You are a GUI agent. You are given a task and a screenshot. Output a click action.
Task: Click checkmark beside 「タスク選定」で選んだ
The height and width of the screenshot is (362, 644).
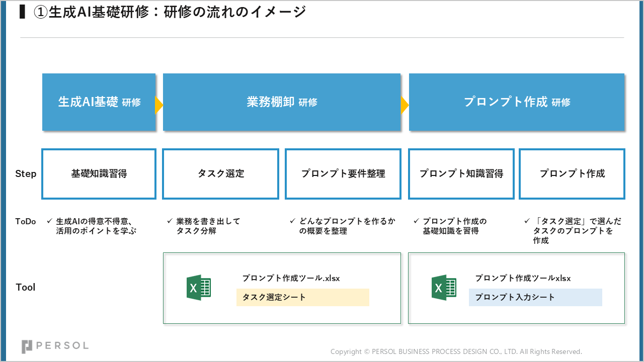click(x=527, y=221)
